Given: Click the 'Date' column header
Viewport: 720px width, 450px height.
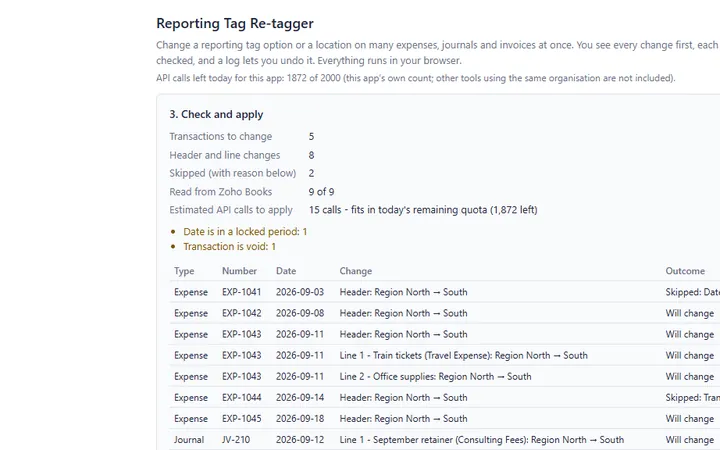Looking at the screenshot, I should (286, 271).
